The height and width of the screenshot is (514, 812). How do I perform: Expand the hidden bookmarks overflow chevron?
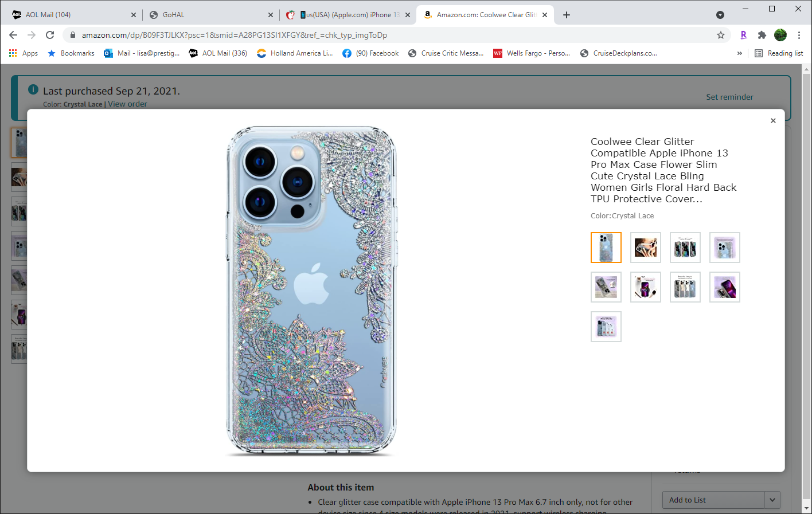click(x=740, y=53)
